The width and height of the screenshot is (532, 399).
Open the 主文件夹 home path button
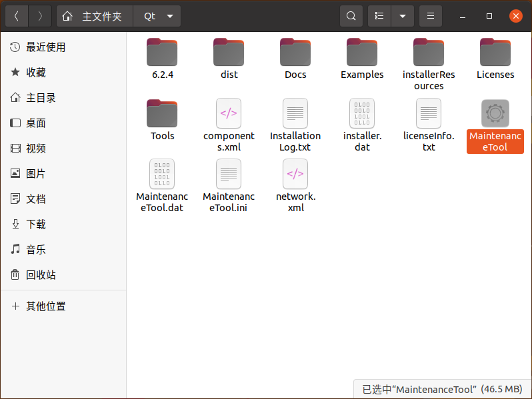point(95,16)
